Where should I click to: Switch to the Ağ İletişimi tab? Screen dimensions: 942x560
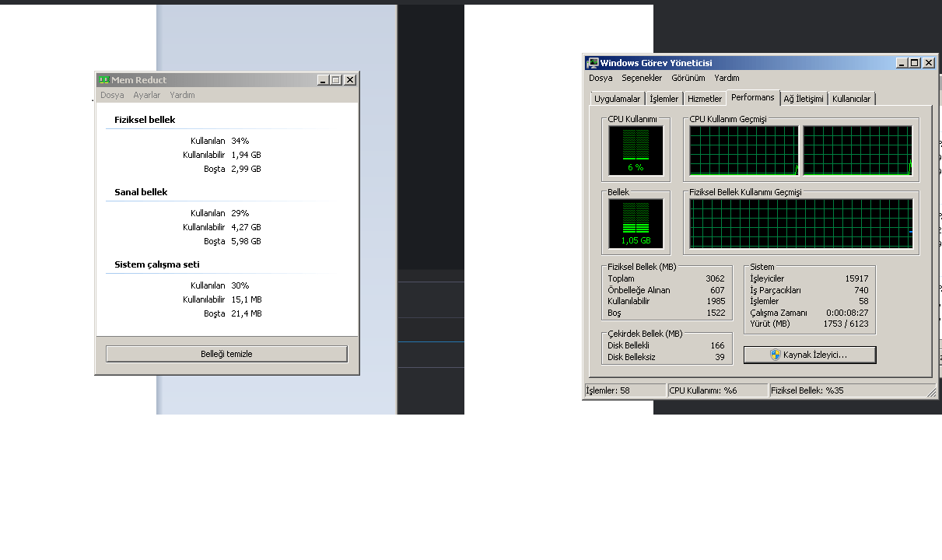click(x=804, y=99)
